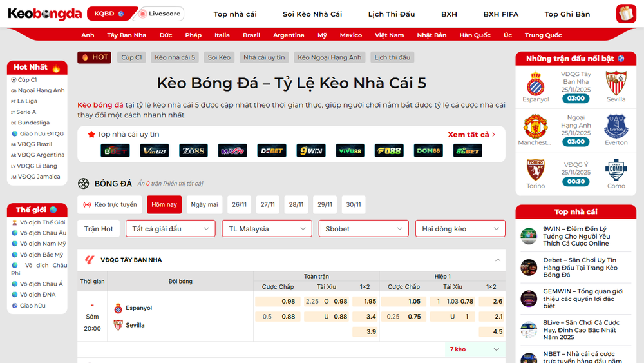Expand the 7 kèo odds row
The width and height of the screenshot is (644, 363).
(475, 349)
